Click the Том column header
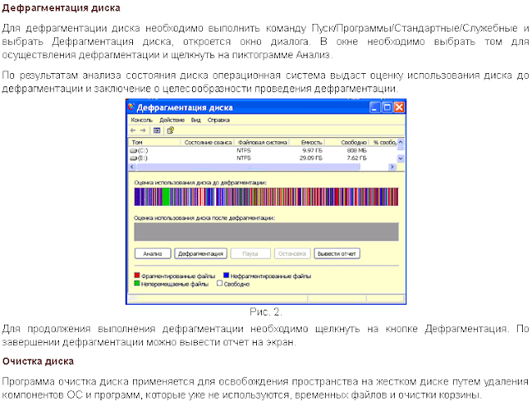532x406 pixels. [155, 142]
